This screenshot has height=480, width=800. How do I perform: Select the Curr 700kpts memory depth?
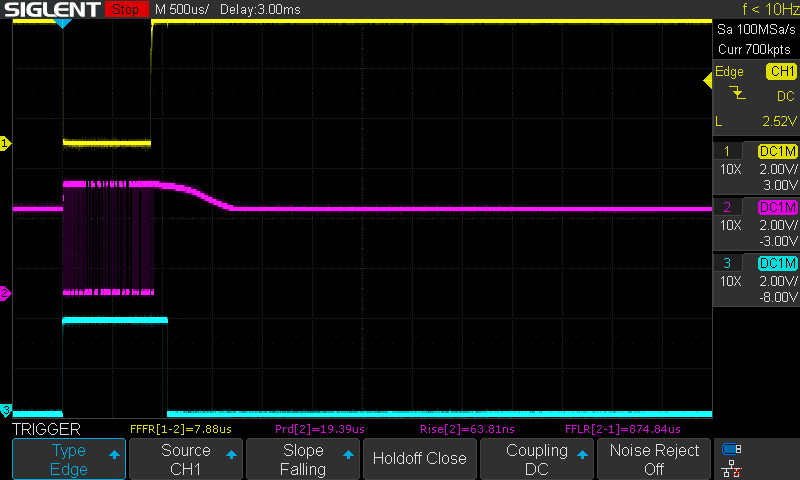(x=754, y=49)
